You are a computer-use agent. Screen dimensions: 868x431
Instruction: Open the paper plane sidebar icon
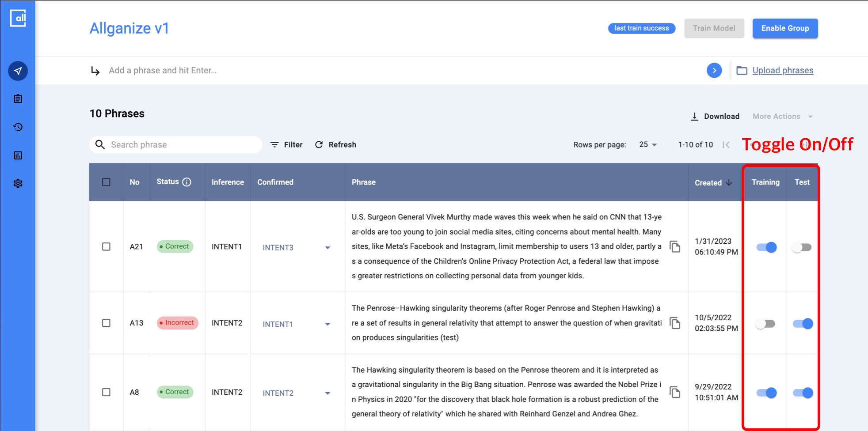click(18, 71)
